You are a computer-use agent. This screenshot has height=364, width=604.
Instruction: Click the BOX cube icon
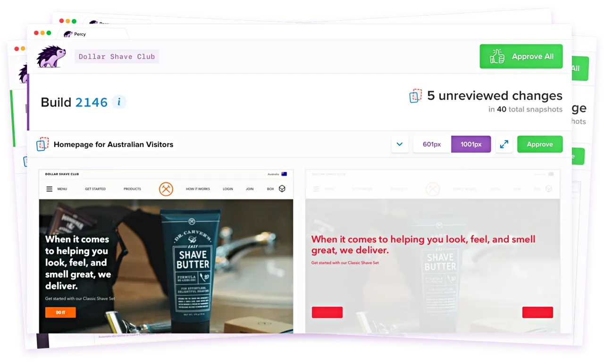(282, 189)
